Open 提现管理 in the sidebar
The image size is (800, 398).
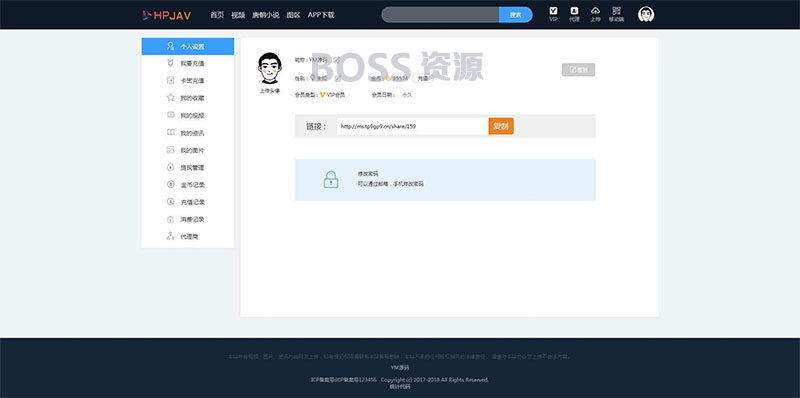click(188, 167)
